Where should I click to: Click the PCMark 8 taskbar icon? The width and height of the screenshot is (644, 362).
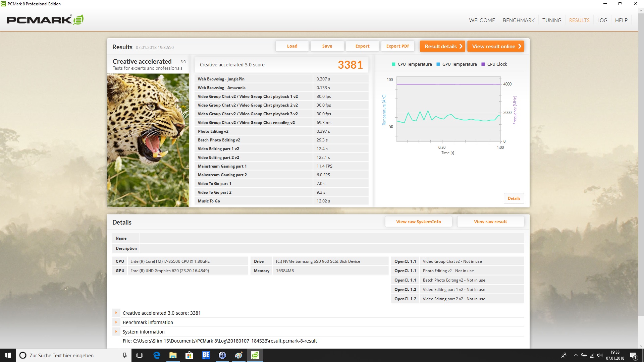255,355
